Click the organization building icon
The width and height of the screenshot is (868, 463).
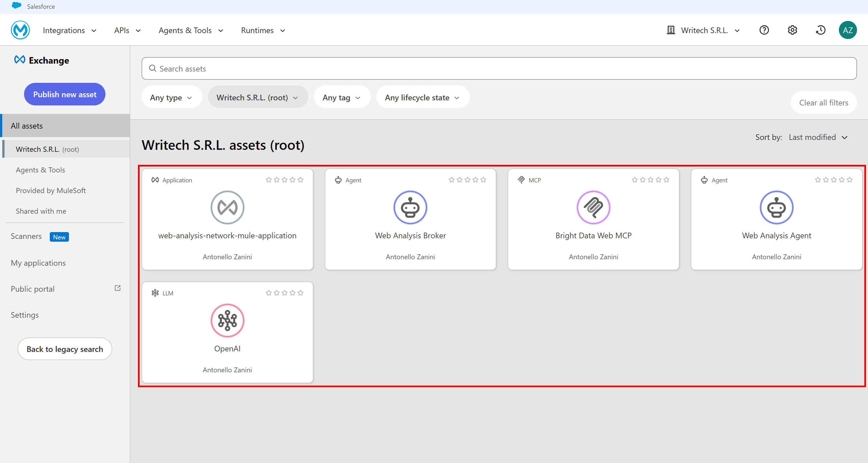coord(671,30)
